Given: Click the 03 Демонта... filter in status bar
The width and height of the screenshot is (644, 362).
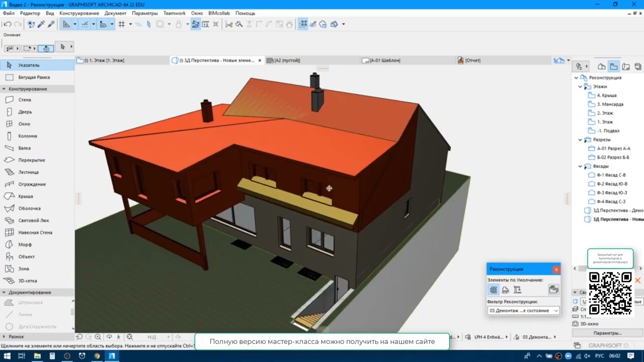Looking at the screenshot, I should point(537,337).
